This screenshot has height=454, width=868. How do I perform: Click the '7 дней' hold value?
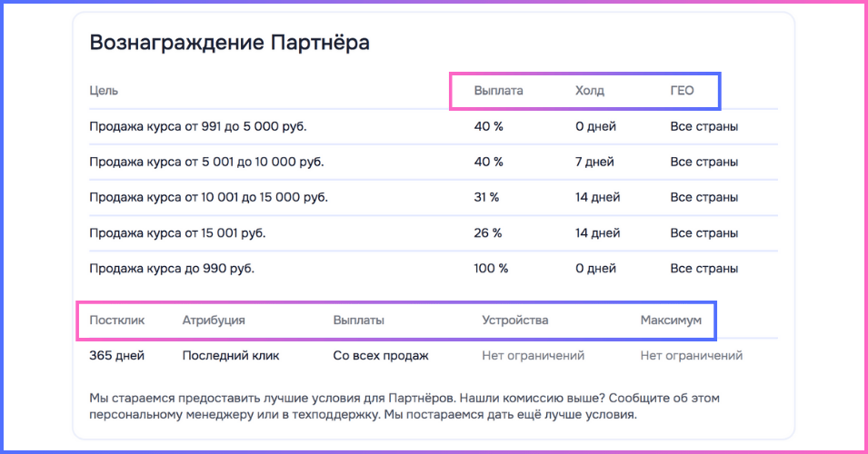594,162
